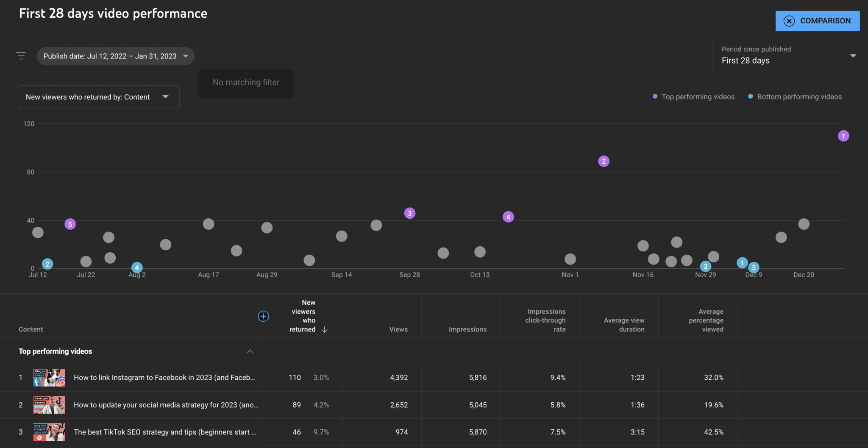This screenshot has width=868, height=448.
Task: Select the Impressions column header
Action: [x=467, y=329]
